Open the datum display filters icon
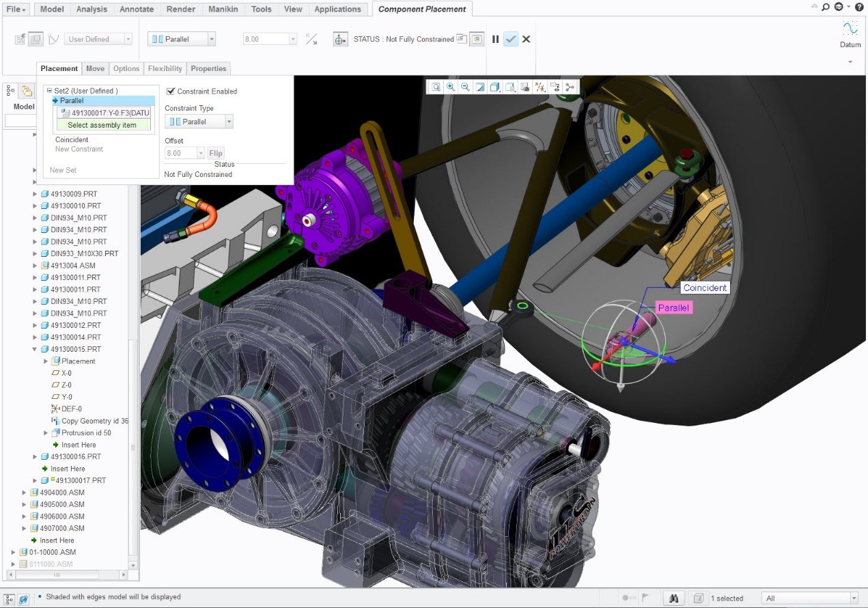The width and height of the screenshot is (868, 608). pyautogui.click(x=540, y=87)
